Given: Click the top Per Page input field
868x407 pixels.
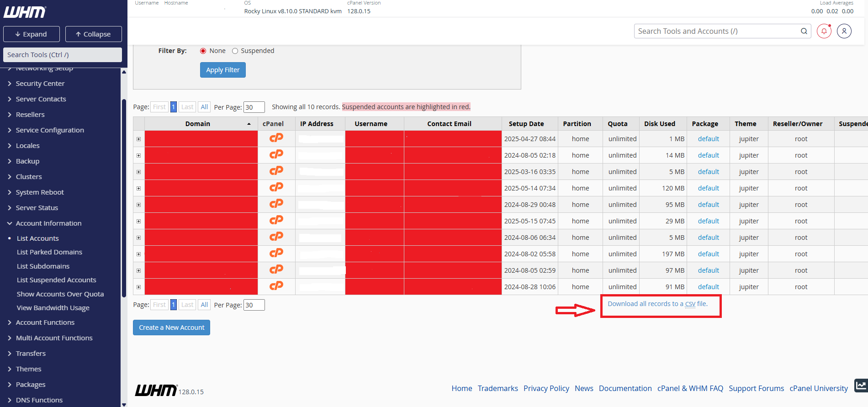Looking at the screenshot, I should pos(254,107).
